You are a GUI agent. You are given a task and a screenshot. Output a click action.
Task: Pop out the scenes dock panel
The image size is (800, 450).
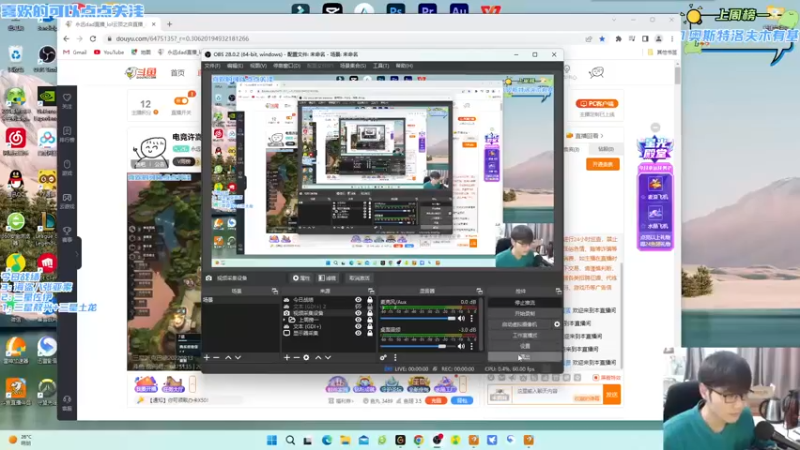click(x=275, y=291)
